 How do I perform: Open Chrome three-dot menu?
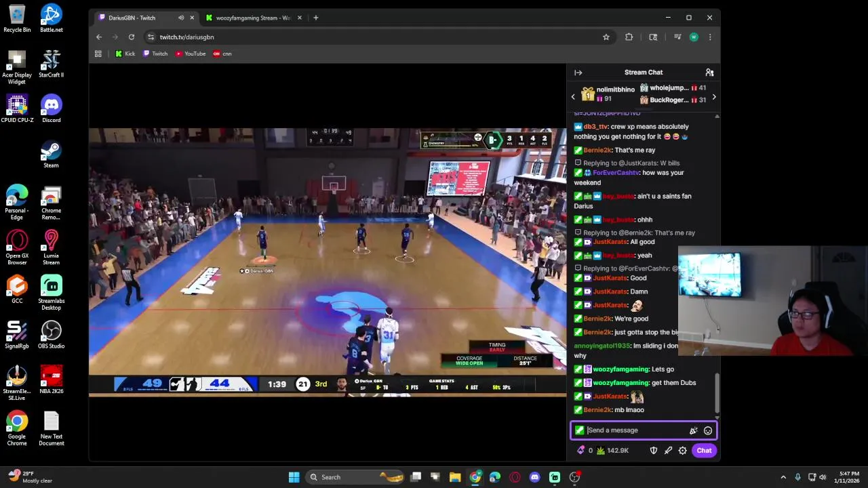710,37
